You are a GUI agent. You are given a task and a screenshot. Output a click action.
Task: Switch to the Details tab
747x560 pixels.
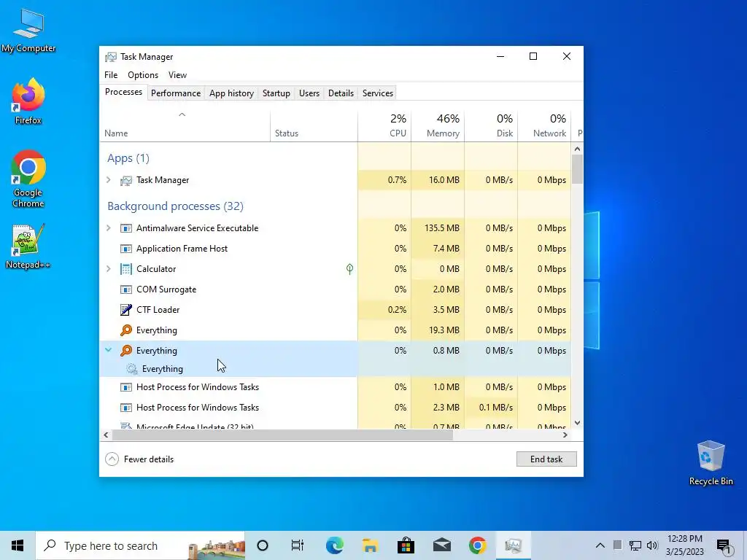point(341,93)
